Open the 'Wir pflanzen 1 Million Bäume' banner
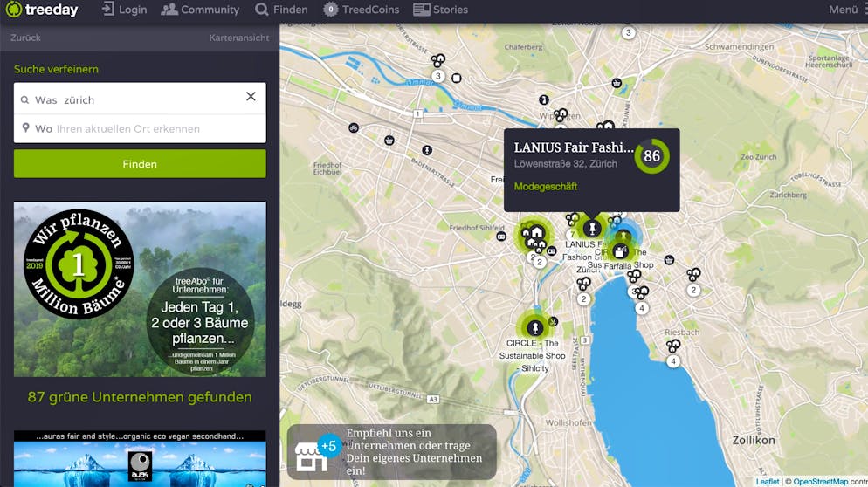 (x=140, y=289)
